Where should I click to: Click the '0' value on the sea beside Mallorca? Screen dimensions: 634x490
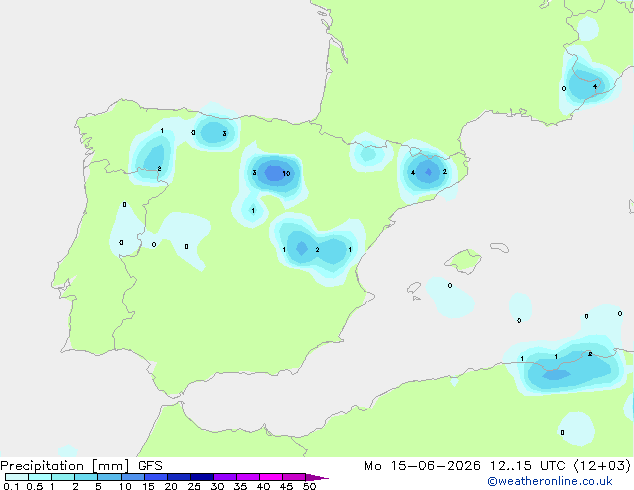[450, 285]
